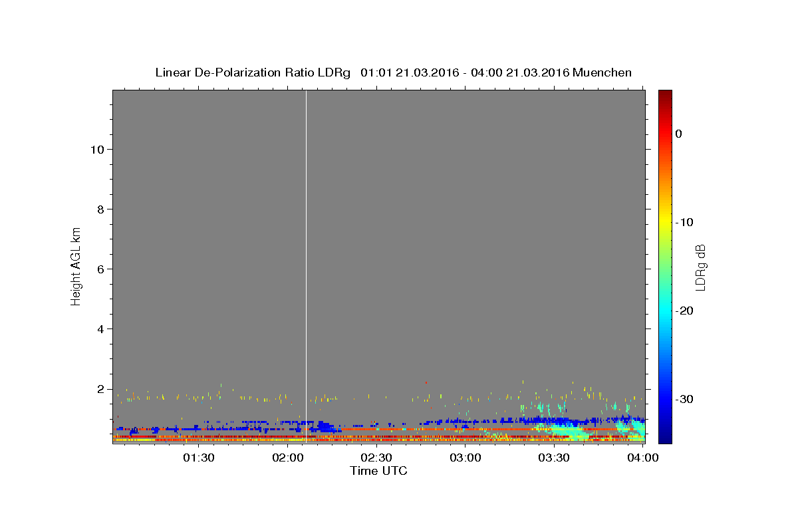
Task: Click the colorbar value -30
Action: coord(685,399)
